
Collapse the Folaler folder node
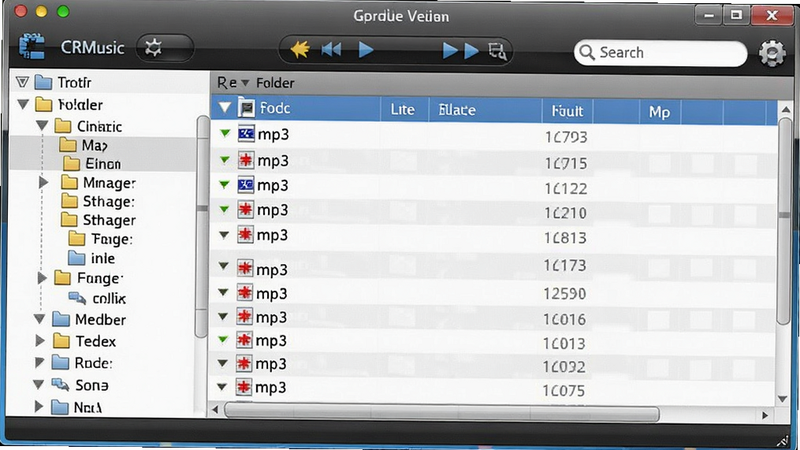click(x=23, y=104)
